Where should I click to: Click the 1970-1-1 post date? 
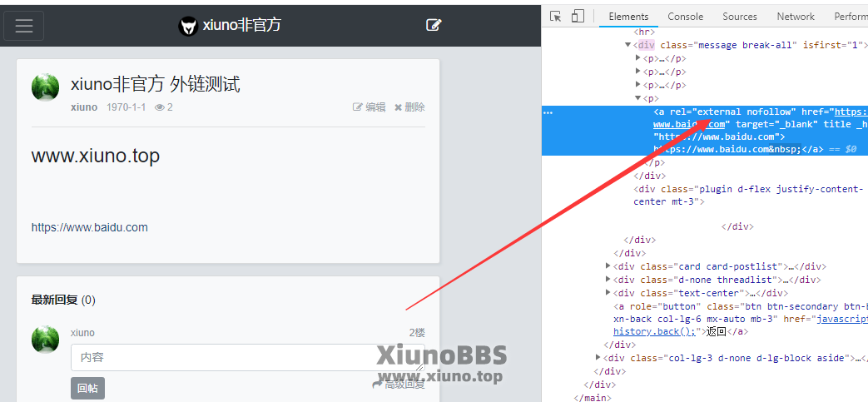[126, 107]
